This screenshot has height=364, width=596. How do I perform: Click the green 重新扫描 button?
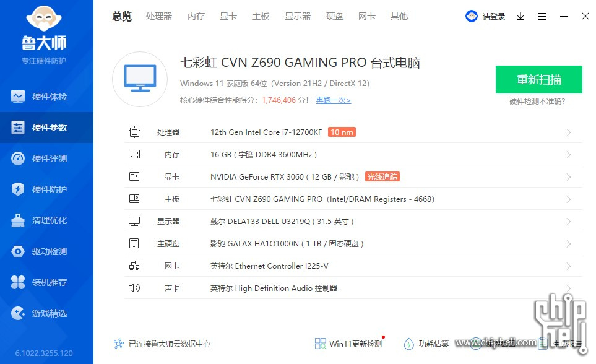(538, 79)
